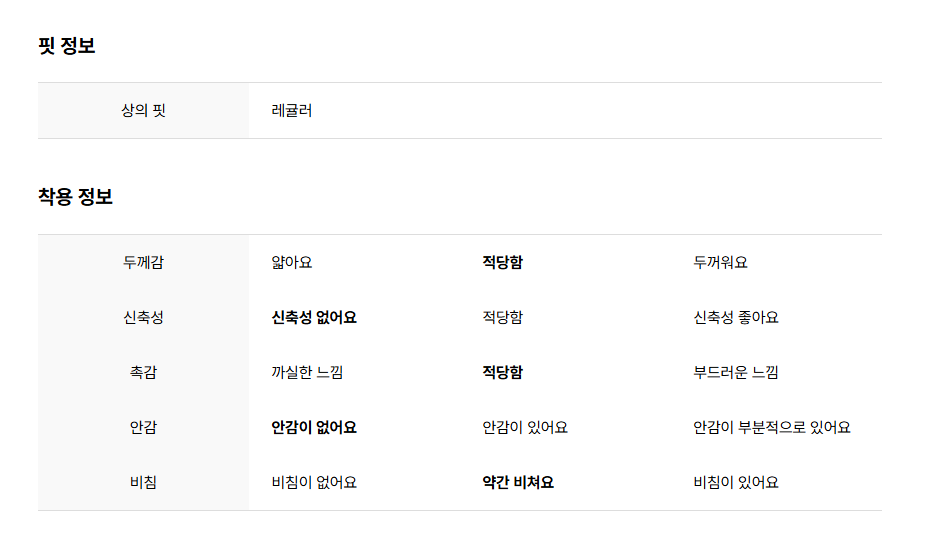Screen dimensions: 930x546
Task: Click the 촉감 row label
Action: (x=144, y=373)
